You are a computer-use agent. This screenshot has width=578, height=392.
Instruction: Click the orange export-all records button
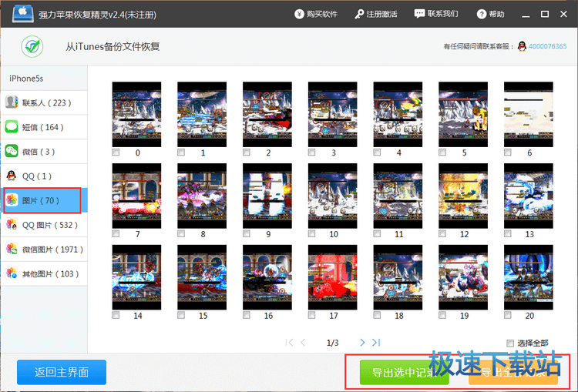pyautogui.click(x=513, y=373)
